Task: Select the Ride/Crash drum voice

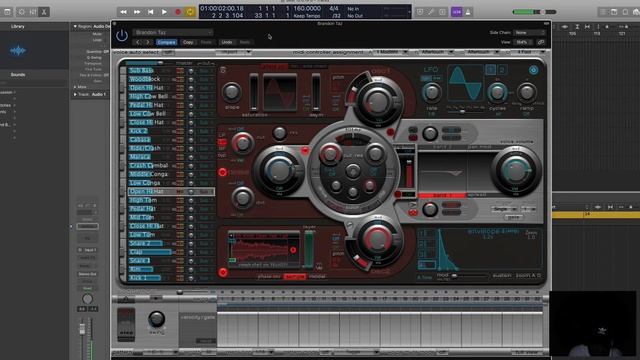Action: (x=144, y=148)
